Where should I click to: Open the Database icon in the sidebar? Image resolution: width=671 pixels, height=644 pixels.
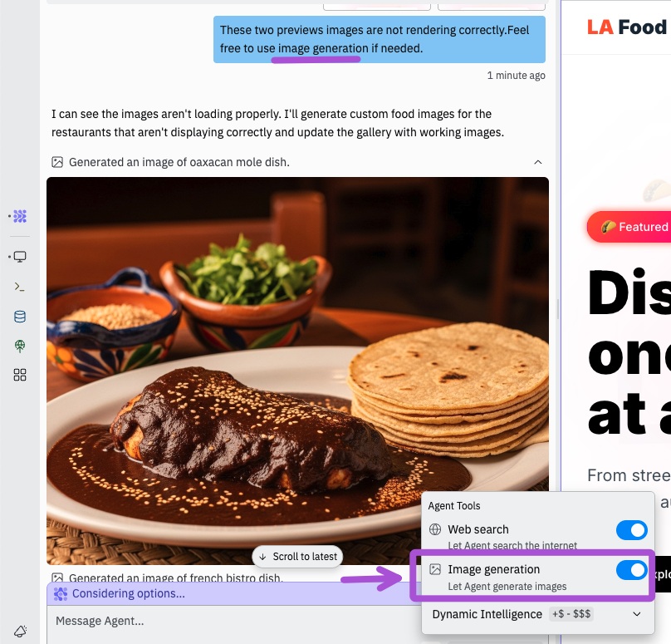20,317
